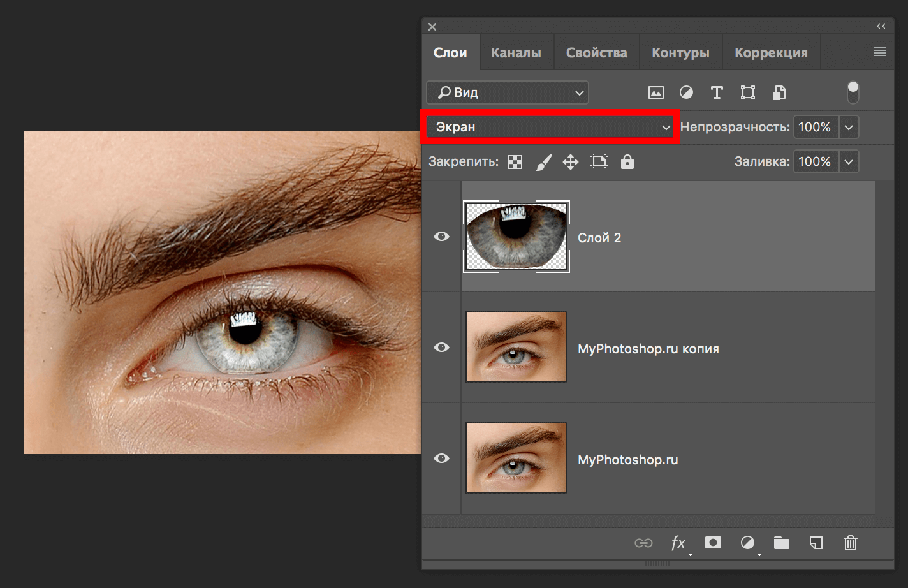Click the pixel layer filter icon

[x=655, y=93]
